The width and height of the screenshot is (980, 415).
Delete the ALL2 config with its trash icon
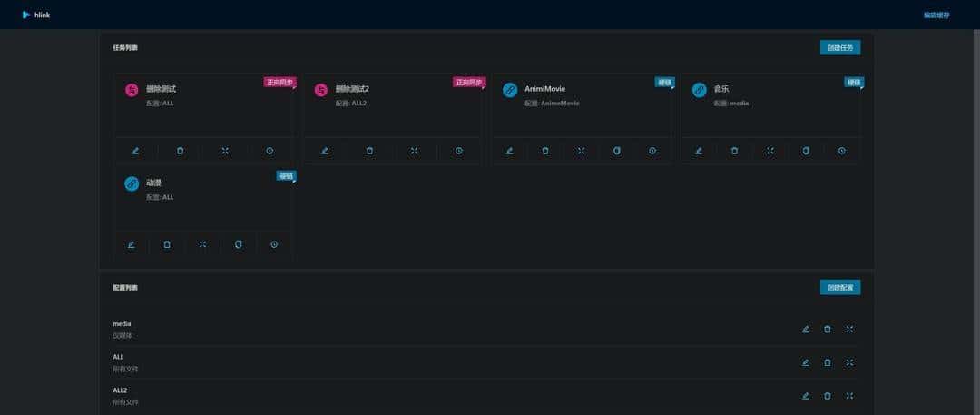coord(828,396)
